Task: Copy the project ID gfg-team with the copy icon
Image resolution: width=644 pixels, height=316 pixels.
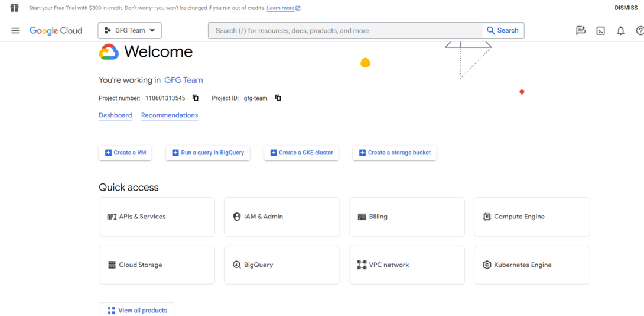Action: pos(278,98)
